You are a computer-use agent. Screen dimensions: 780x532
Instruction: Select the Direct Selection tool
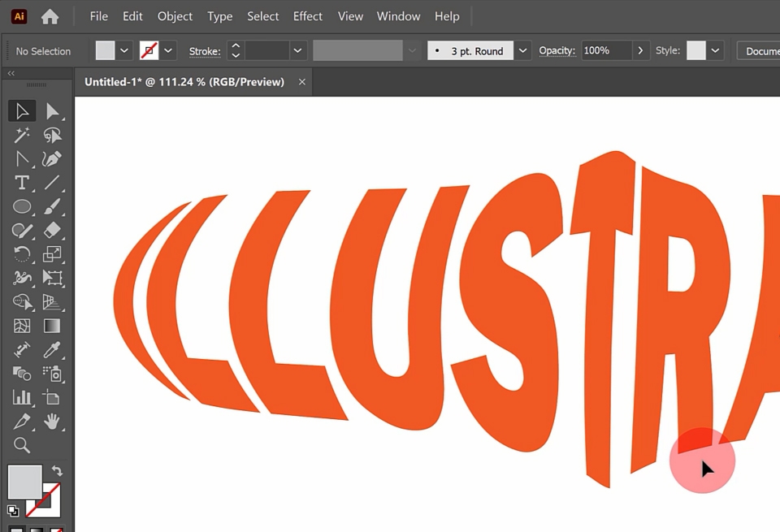tap(52, 111)
